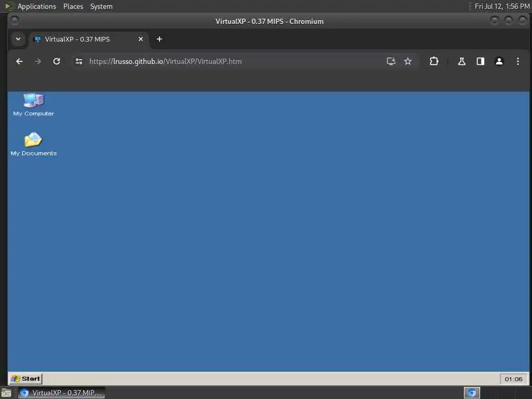Click the VirtualXP taskbar clock showing 01:06
The width and height of the screenshot is (532, 399).
click(513, 379)
